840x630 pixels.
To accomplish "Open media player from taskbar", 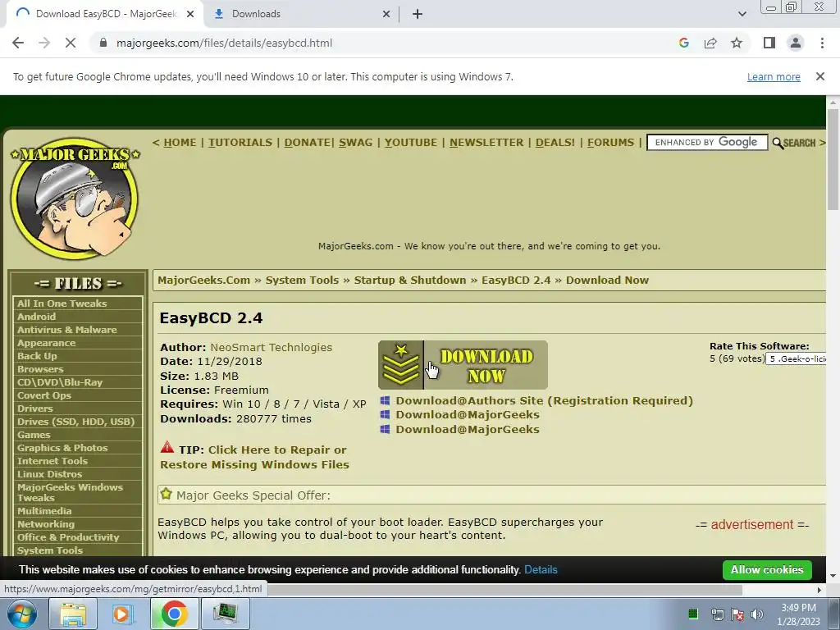I will (122, 614).
